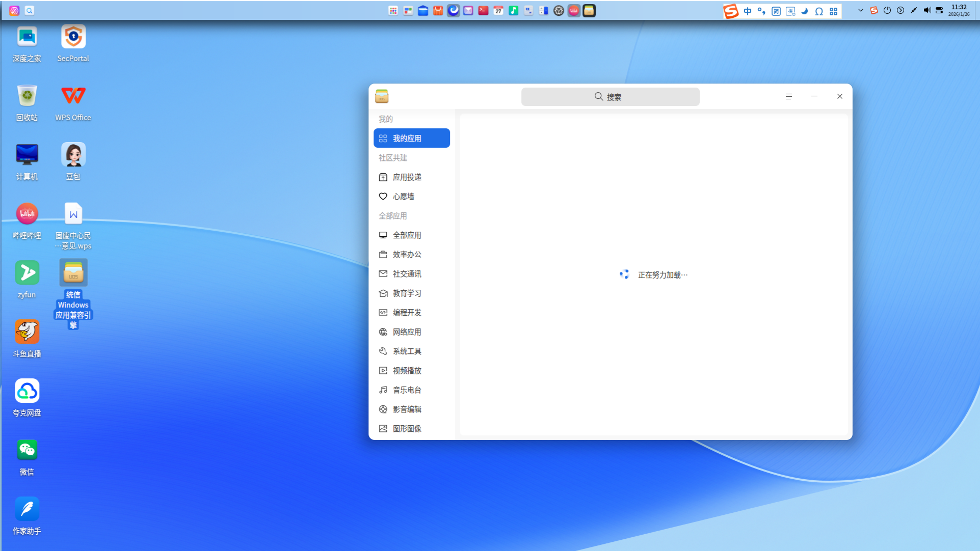The height and width of the screenshot is (551, 980).
Task: Select 效率办公 category
Action: (x=407, y=255)
